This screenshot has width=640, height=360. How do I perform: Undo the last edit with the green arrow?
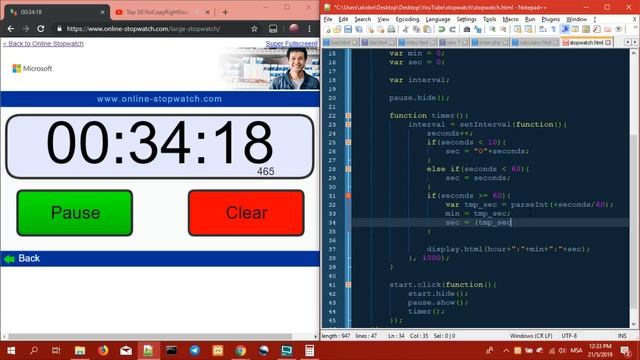pos(442,29)
